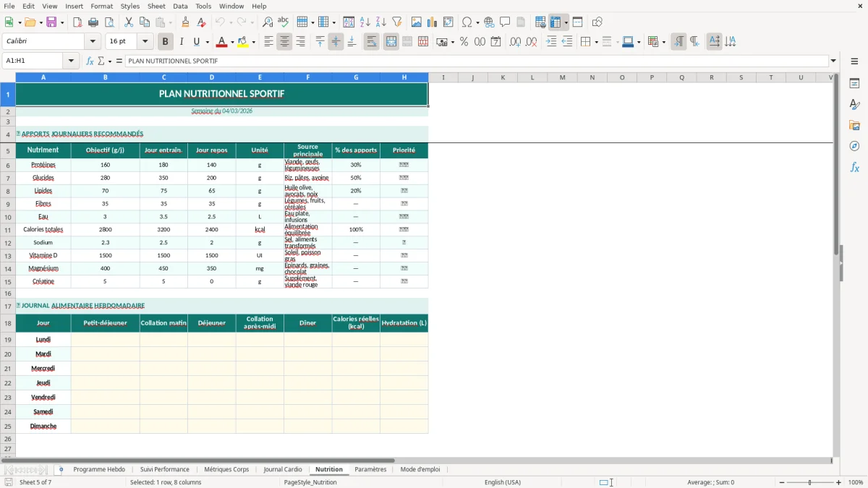Open Print Preview

pos(109,22)
